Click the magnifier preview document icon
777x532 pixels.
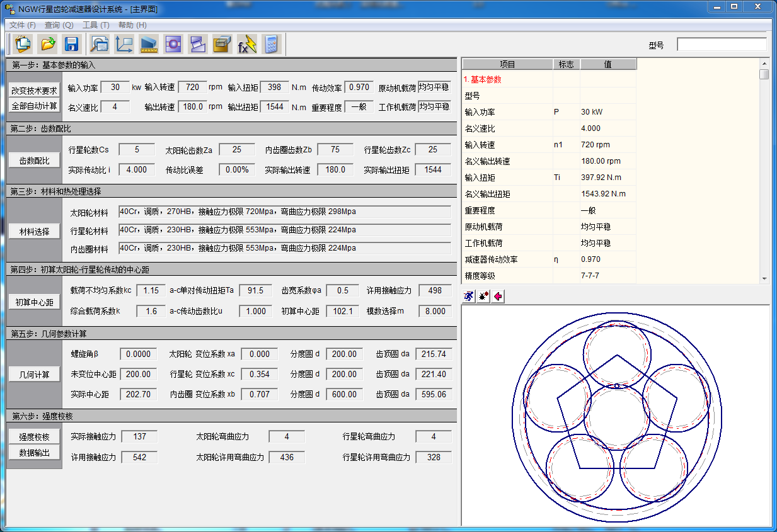click(x=100, y=44)
